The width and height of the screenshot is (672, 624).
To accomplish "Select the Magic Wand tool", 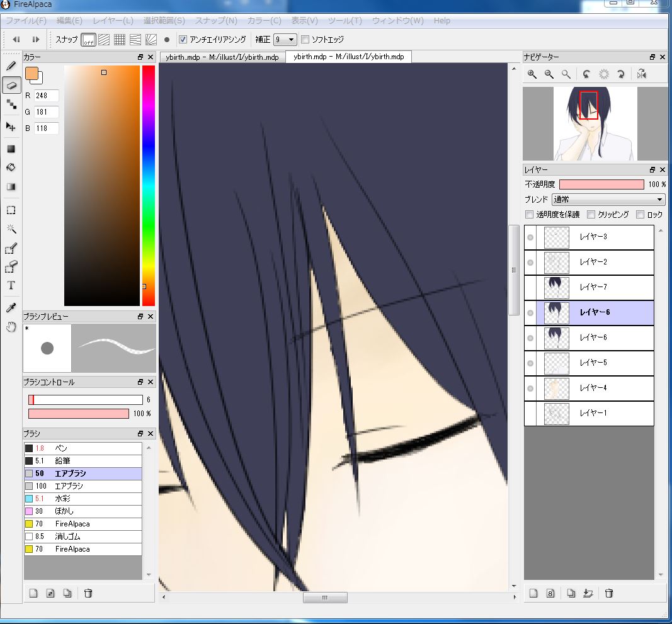I will 11,229.
